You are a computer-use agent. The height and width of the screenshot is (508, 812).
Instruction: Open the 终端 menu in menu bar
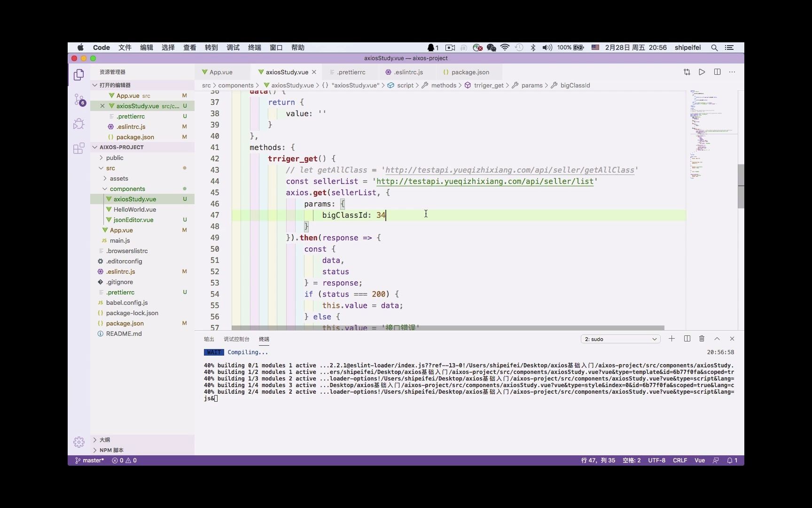click(255, 48)
